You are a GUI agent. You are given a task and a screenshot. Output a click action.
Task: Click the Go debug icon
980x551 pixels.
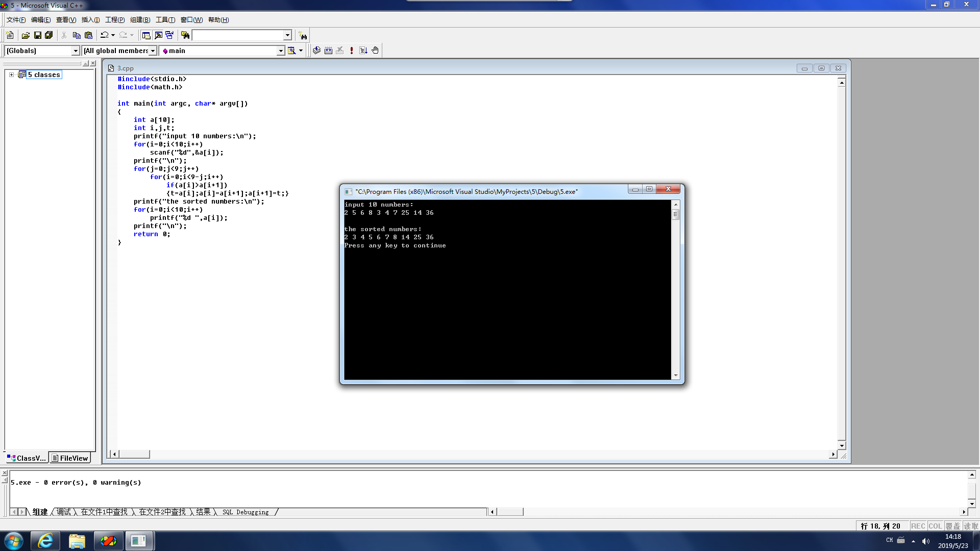[x=363, y=51]
